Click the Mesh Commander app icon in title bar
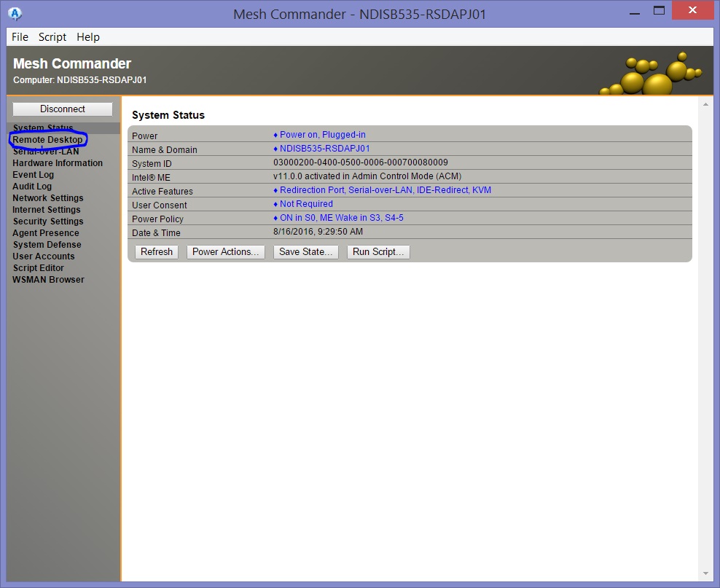The image size is (720, 588). tap(15, 14)
